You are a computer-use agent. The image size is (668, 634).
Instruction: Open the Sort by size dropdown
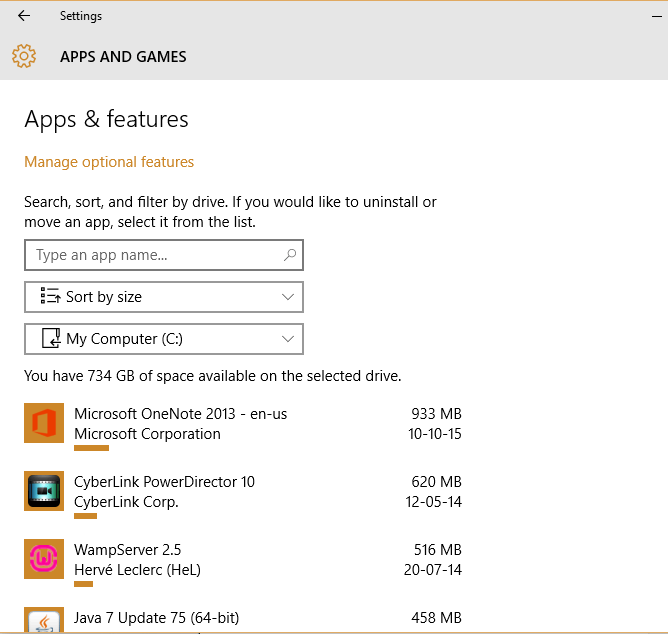coord(164,297)
